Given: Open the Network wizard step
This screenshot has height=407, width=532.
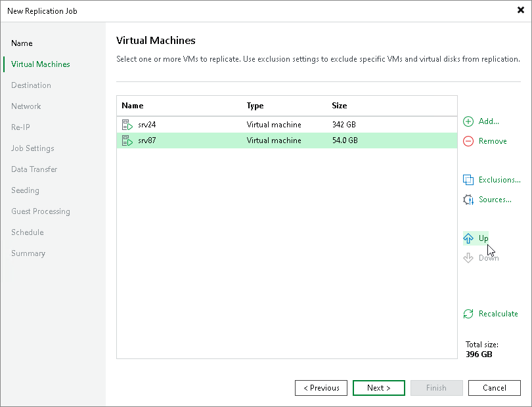Looking at the screenshot, I should (26, 106).
